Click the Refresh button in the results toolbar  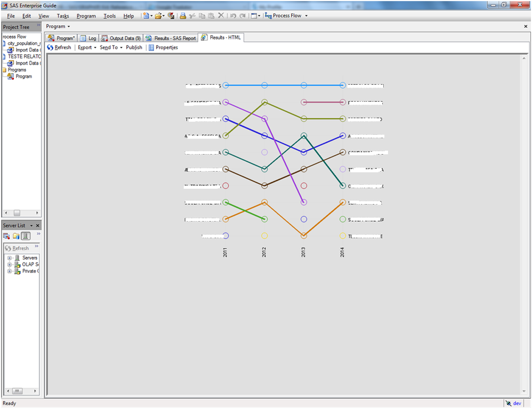point(59,47)
